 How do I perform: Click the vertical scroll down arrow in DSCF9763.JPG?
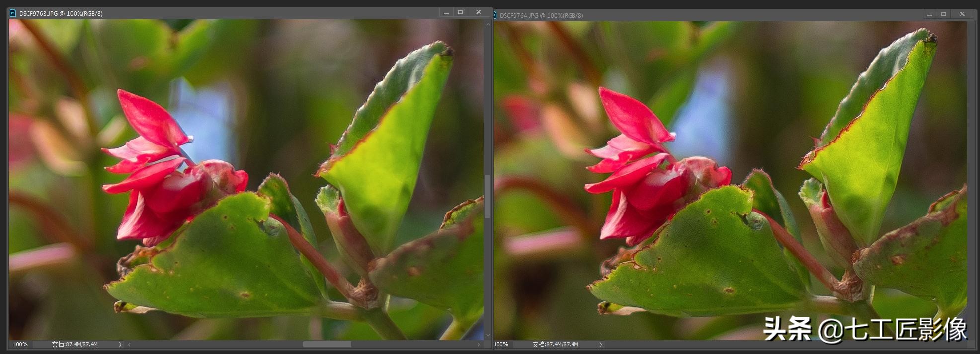(x=488, y=336)
